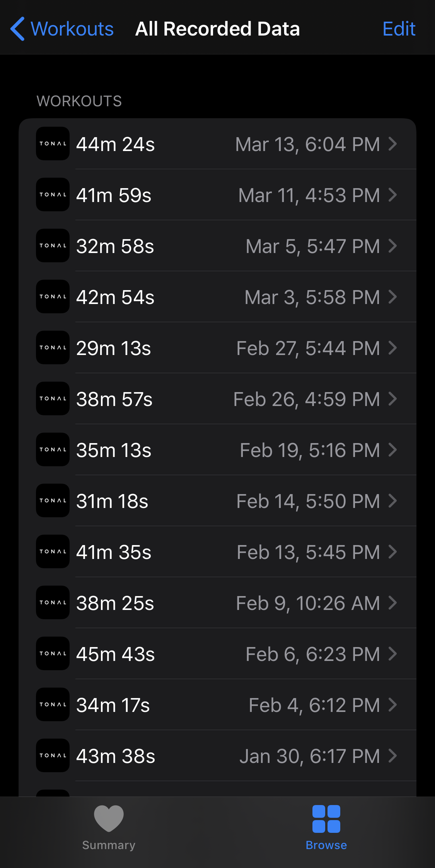
Task: Tap the heart icon for Summary
Action: [x=109, y=818]
